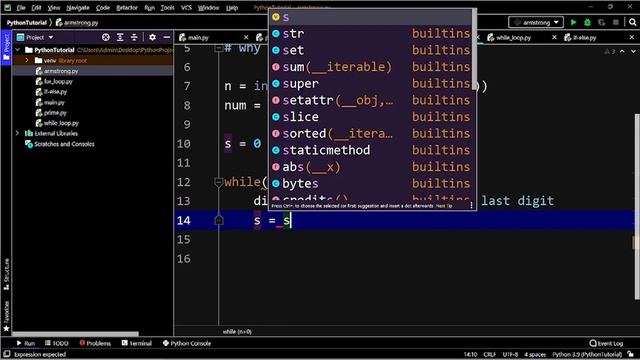The width and height of the screenshot is (640, 360).
Task: Collapse the PythonTutorial root folder
Action: [18, 50]
